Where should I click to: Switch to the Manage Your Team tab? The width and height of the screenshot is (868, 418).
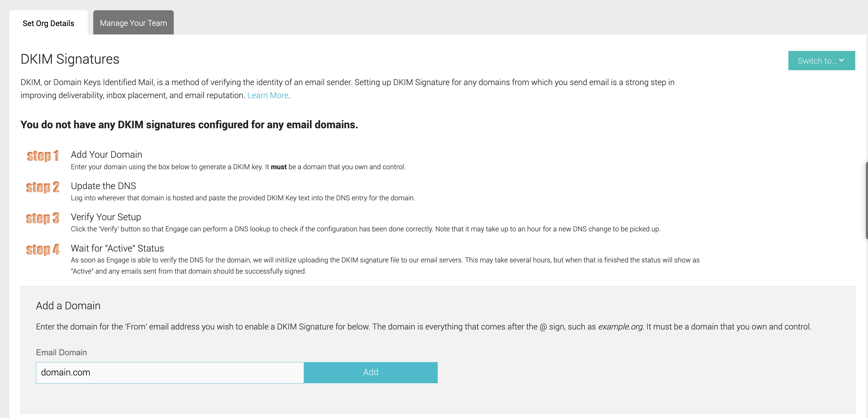pyautogui.click(x=133, y=23)
